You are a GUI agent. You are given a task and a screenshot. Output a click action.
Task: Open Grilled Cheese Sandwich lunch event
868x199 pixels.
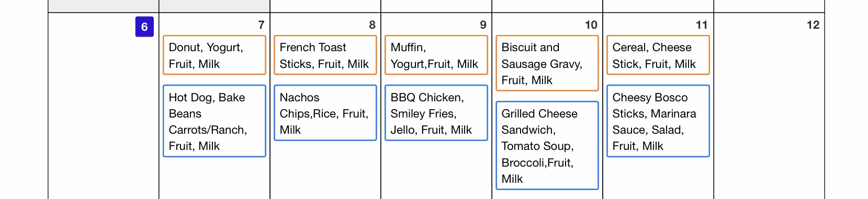(547, 146)
